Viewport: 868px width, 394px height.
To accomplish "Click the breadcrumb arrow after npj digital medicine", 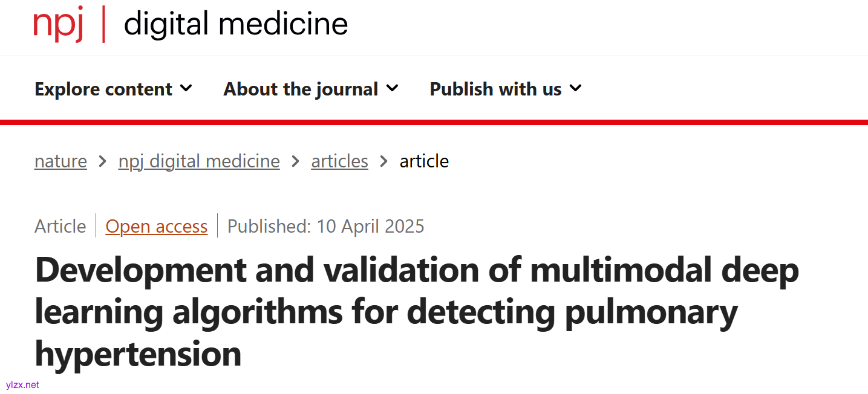I will (x=296, y=161).
